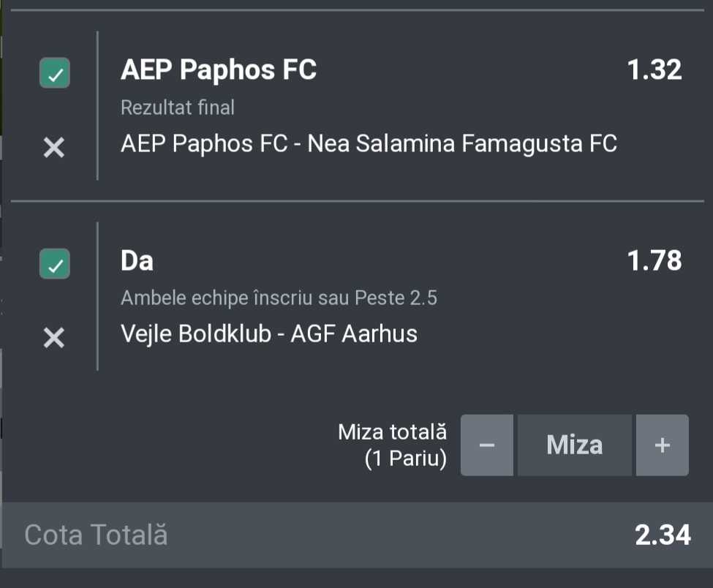Click the "Rezultat final" market label
Viewport: 713px width, 588px height.
178,108
